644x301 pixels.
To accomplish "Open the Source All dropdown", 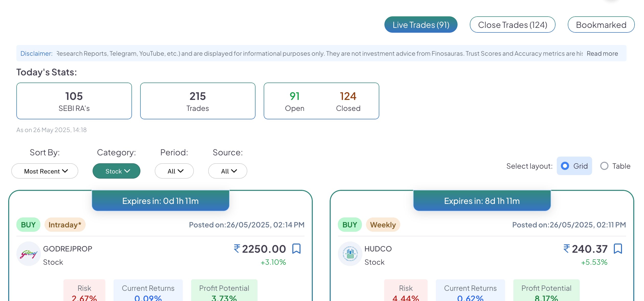I will (x=228, y=171).
